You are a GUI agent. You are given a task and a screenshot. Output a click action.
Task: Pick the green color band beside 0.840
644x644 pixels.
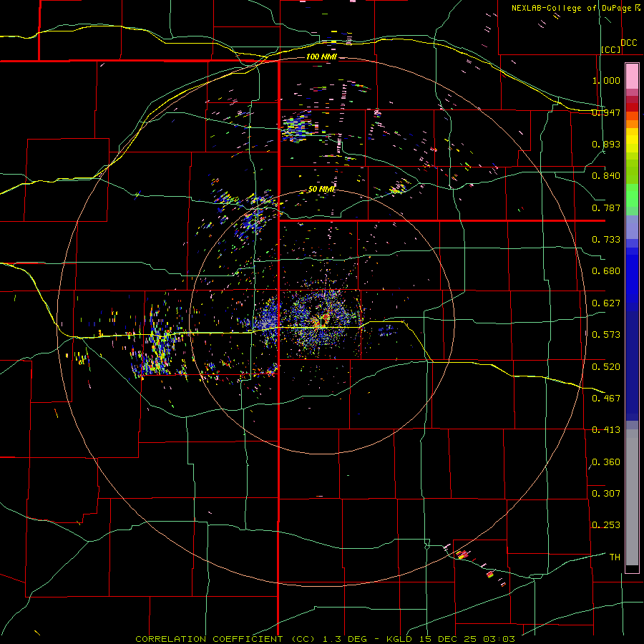click(632, 172)
